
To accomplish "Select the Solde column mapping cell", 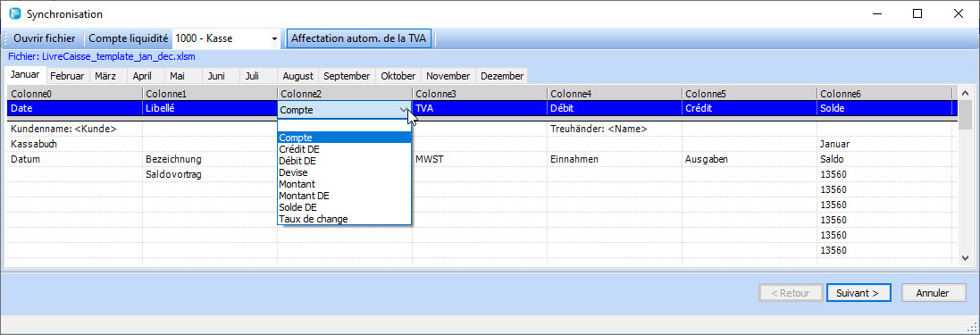I will (884, 109).
